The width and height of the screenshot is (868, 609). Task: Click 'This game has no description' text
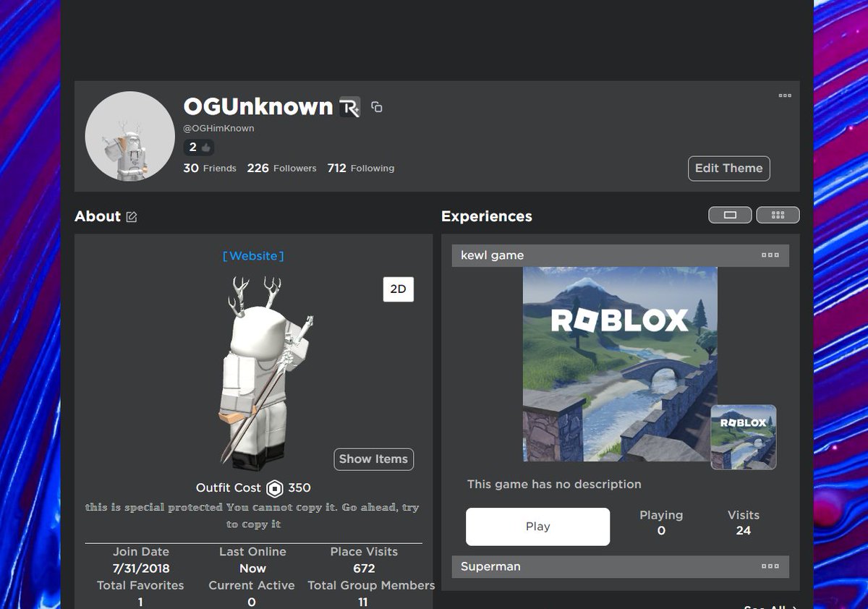click(x=554, y=485)
